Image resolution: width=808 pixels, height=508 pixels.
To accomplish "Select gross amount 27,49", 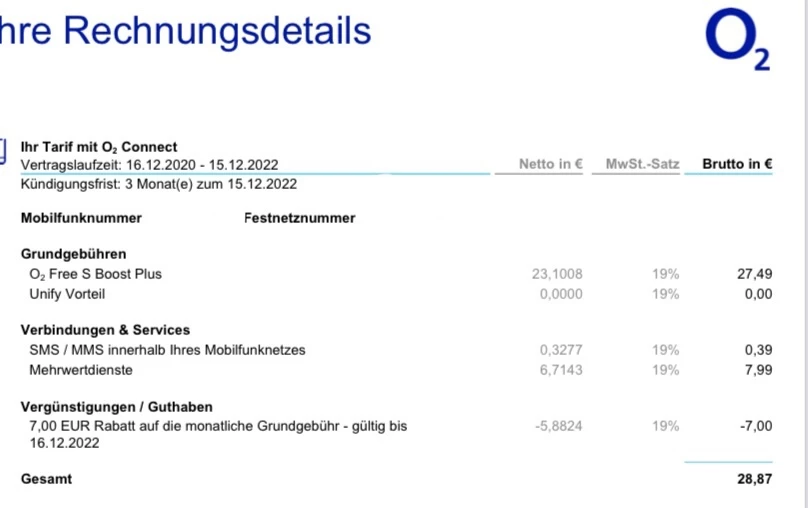I will point(754,274).
